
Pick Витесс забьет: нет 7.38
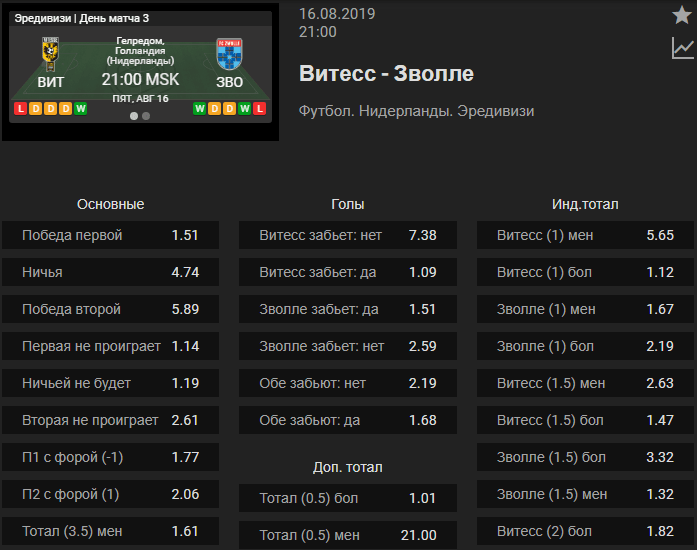point(348,235)
